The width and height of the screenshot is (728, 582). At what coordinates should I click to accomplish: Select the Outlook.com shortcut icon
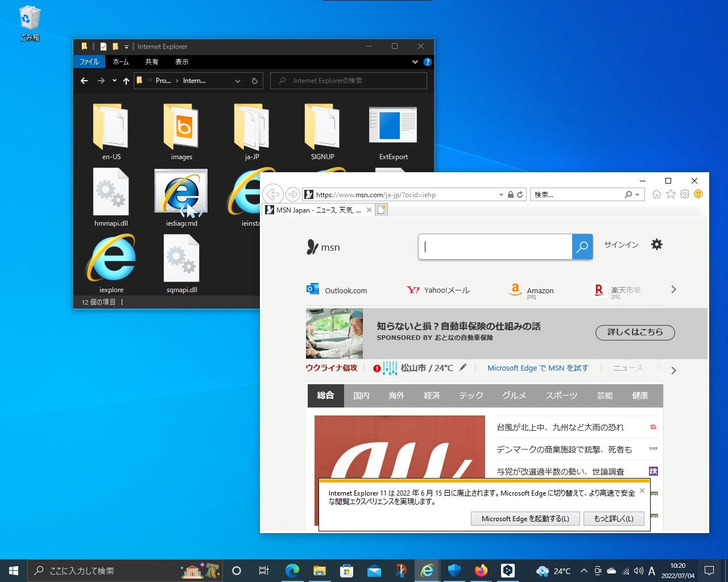click(312, 289)
